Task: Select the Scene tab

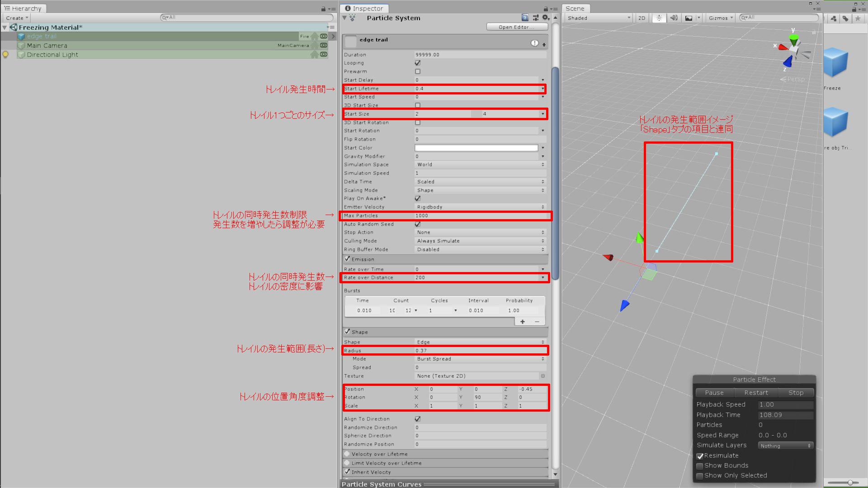Action: (x=575, y=9)
